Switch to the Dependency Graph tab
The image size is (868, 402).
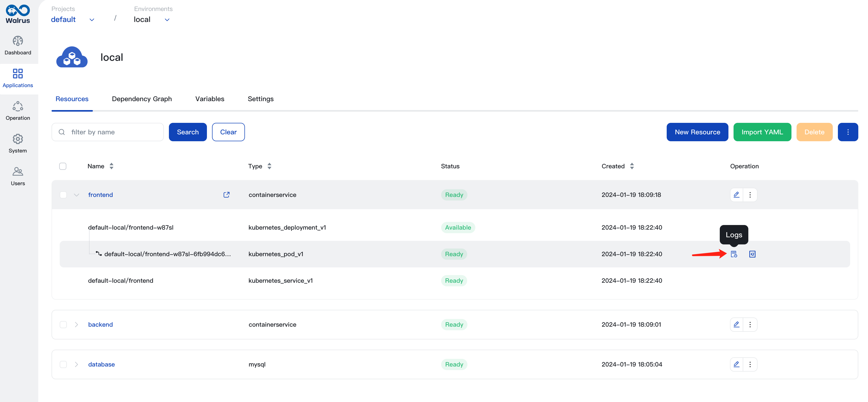(142, 99)
